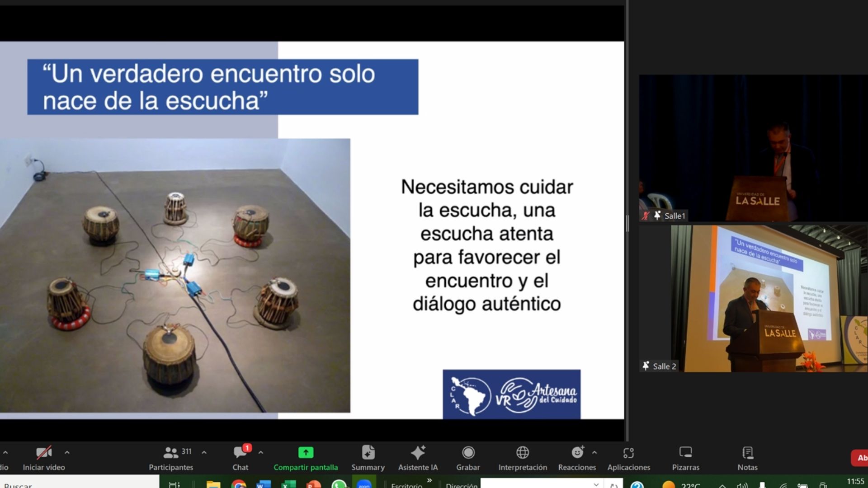Image resolution: width=868 pixels, height=488 pixels.
Task: Expand Participantes options chevron
Action: tap(204, 452)
